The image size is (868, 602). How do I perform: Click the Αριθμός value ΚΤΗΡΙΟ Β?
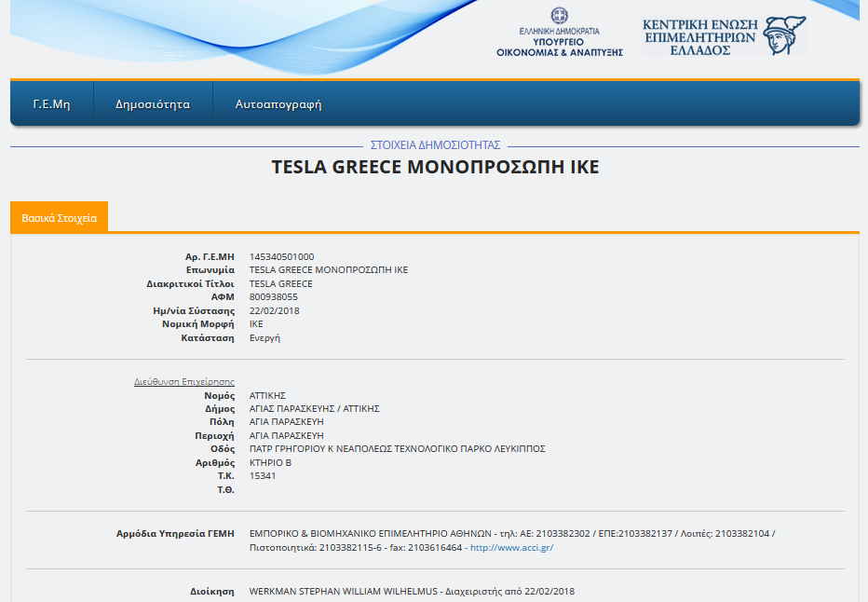coord(270,462)
